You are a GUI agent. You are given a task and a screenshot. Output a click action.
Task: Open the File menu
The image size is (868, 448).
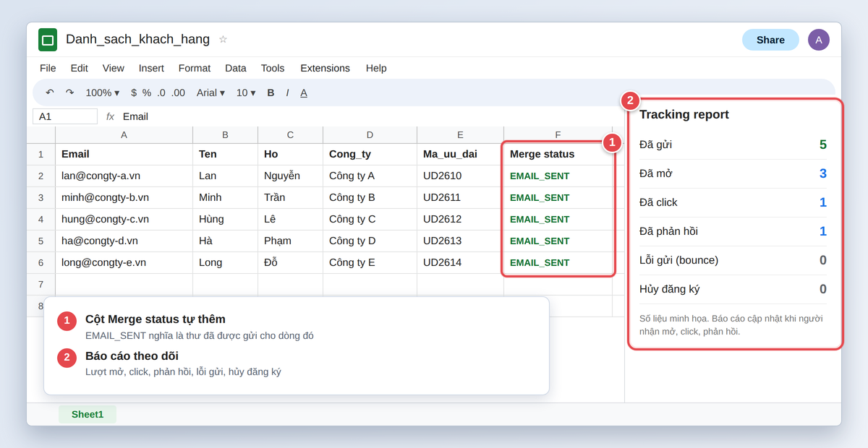pos(48,68)
